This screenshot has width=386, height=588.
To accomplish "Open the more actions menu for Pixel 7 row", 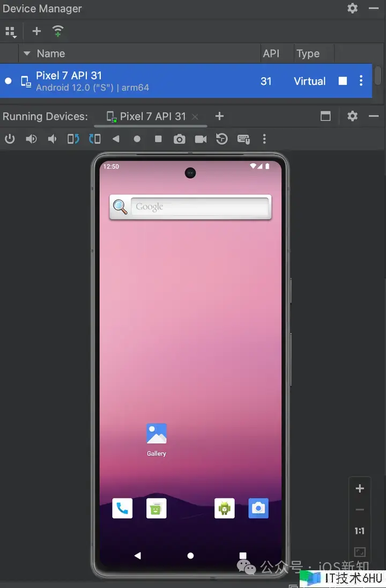I will pos(361,81).
